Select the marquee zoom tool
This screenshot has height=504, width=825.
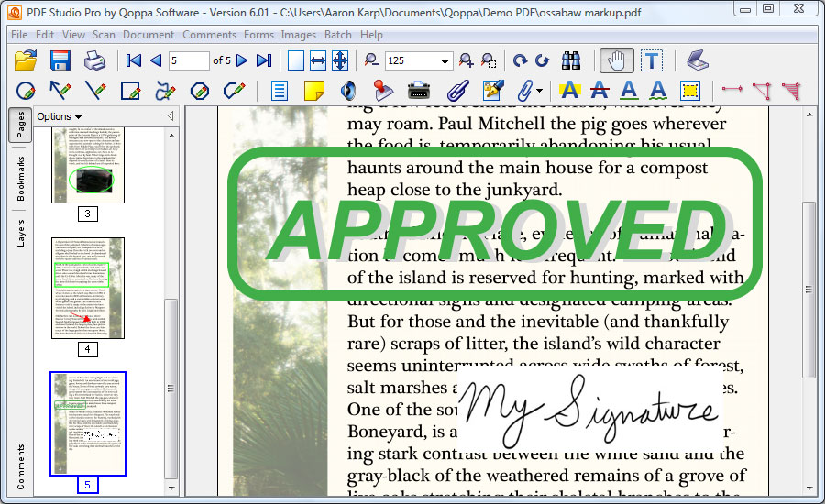coord(489,60)
